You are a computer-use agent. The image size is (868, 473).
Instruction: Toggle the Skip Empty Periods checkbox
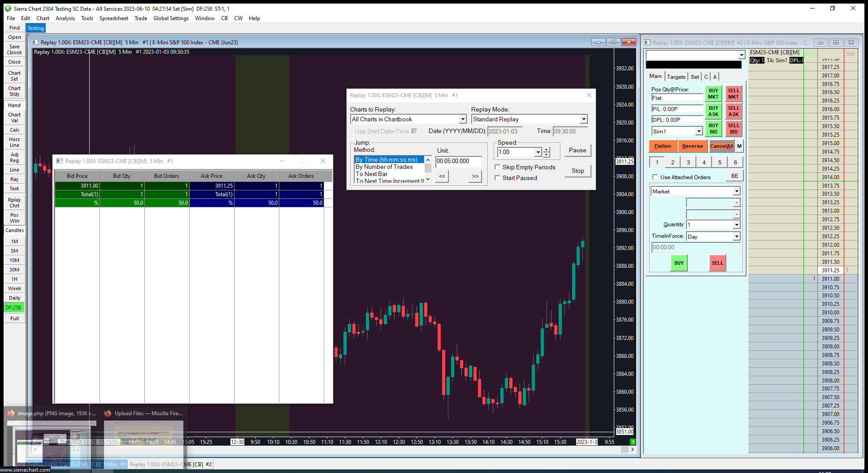point(497,167)
